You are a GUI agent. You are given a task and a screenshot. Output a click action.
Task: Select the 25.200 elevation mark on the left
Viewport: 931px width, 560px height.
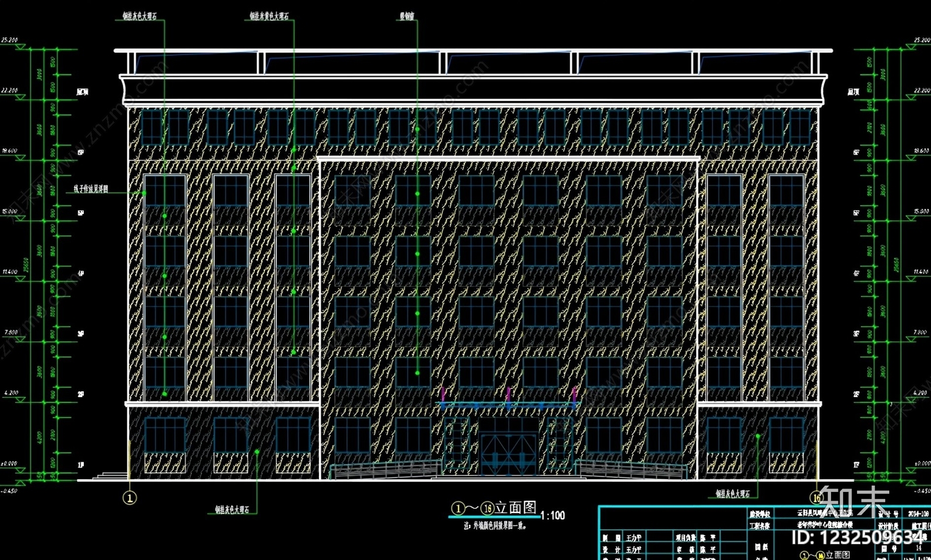[9, 40]
